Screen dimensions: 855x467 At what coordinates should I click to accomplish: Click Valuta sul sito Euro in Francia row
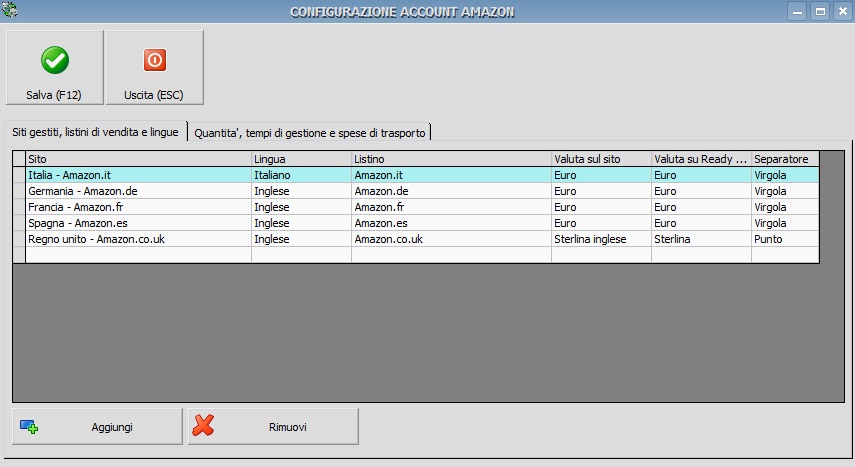tap(601, 207)
